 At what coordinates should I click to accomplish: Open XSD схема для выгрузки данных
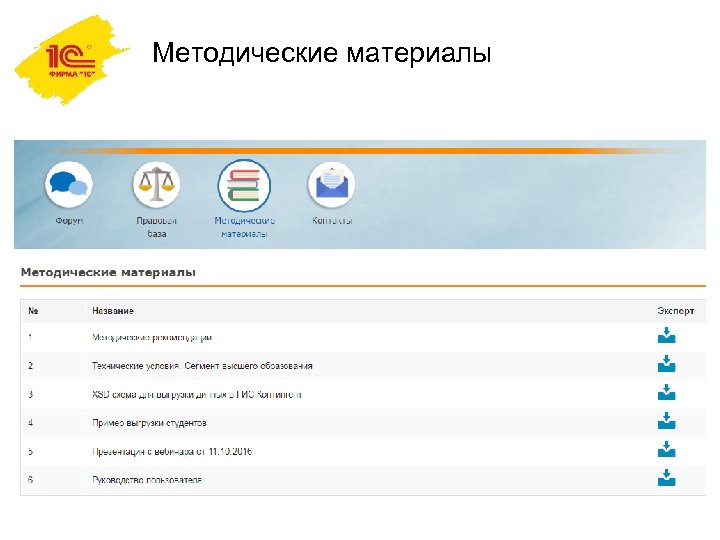tap(197, 394)
